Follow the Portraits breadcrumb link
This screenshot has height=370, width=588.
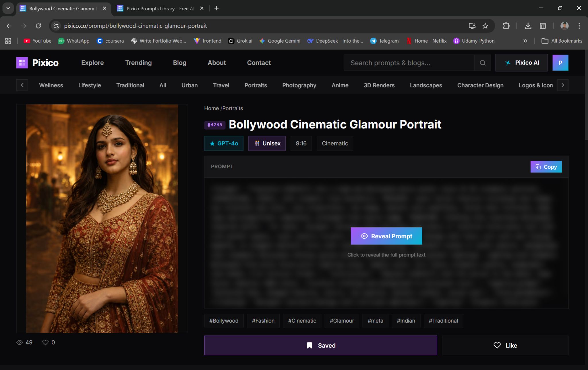233,108
